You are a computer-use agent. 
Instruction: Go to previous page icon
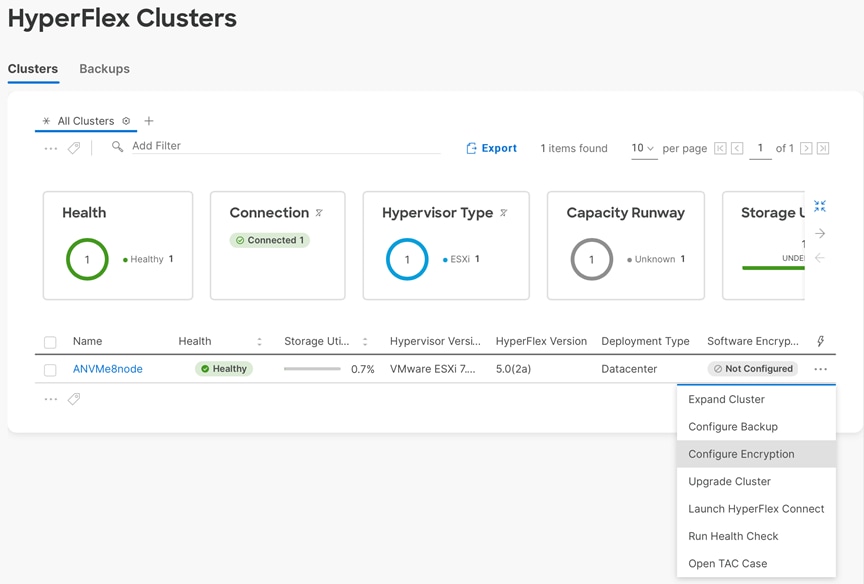[737, 148]
